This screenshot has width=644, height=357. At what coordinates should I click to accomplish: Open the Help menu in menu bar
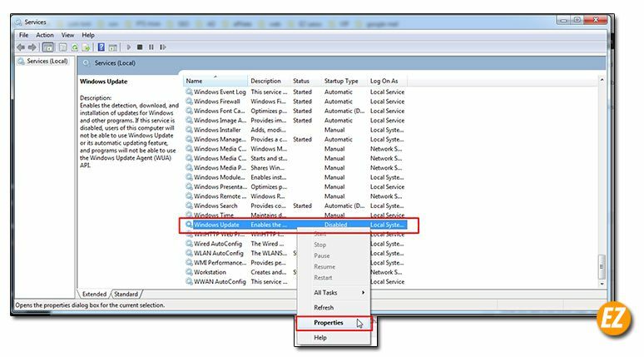pos(88,35)
